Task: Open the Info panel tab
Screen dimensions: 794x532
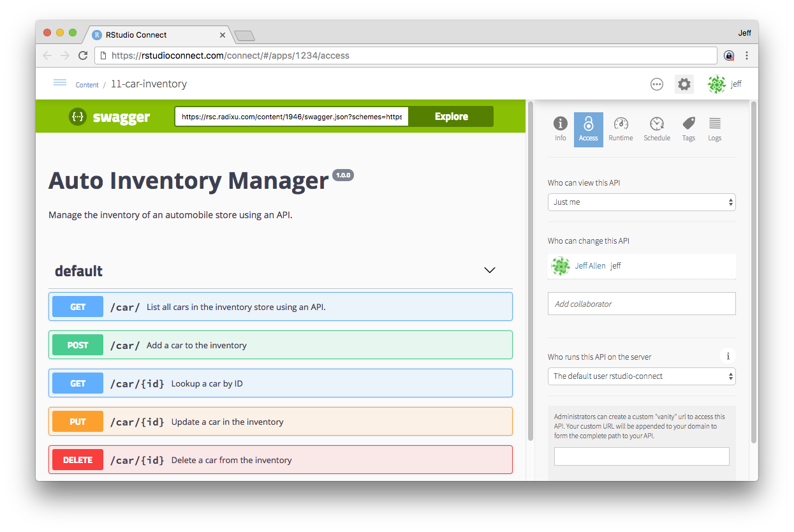Action: [560, 129]
